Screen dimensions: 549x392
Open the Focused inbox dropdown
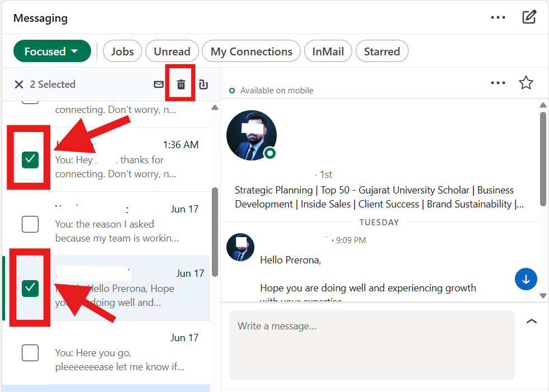[x=52, y=51]
